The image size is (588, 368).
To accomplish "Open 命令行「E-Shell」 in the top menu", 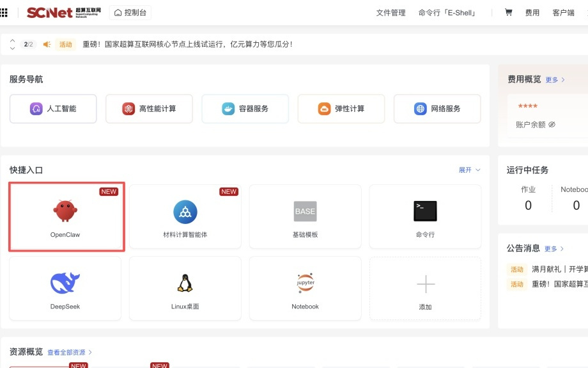I will pos(448,13).
